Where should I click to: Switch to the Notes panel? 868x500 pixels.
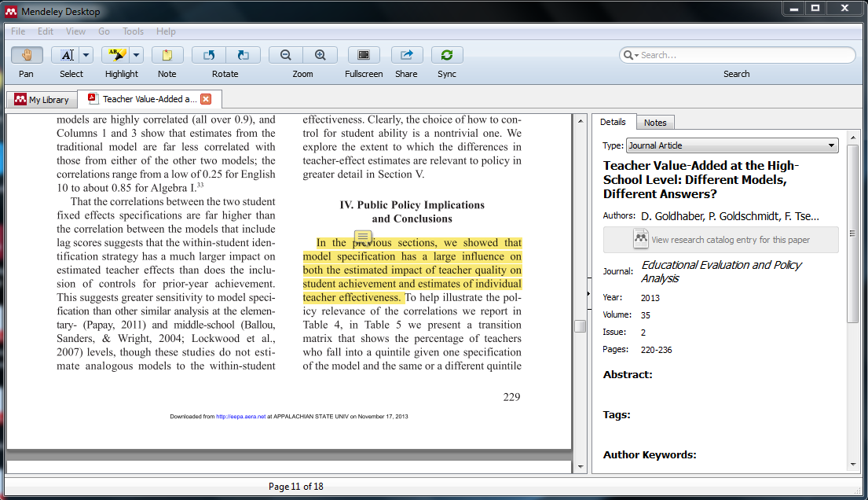655,122
